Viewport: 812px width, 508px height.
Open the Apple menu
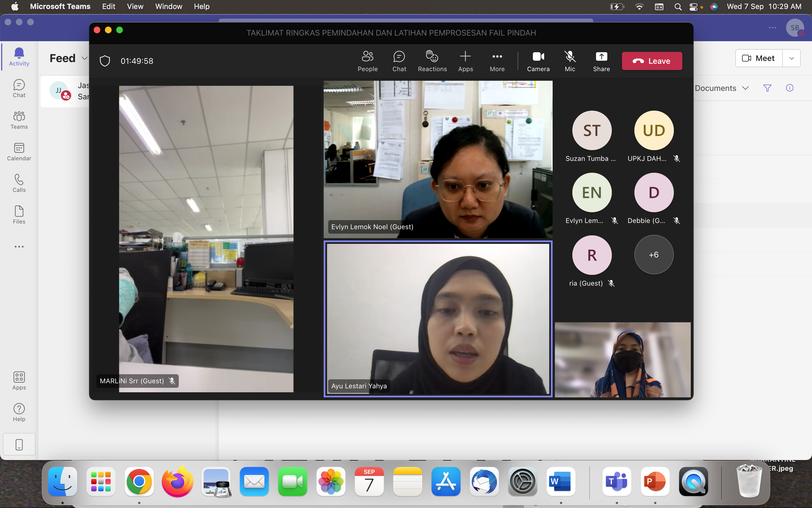point(15,6)
